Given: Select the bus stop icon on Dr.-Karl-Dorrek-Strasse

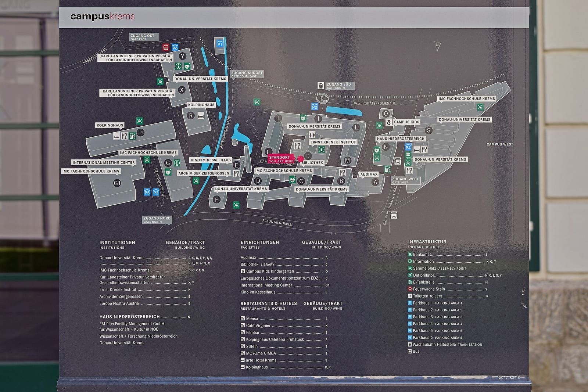Looking at the screenshot, I should (394, 215).
